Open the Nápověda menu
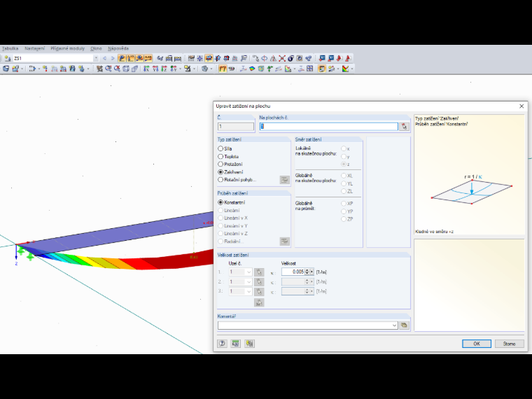Viewport: 532px width, 399px height. point(118,48)
